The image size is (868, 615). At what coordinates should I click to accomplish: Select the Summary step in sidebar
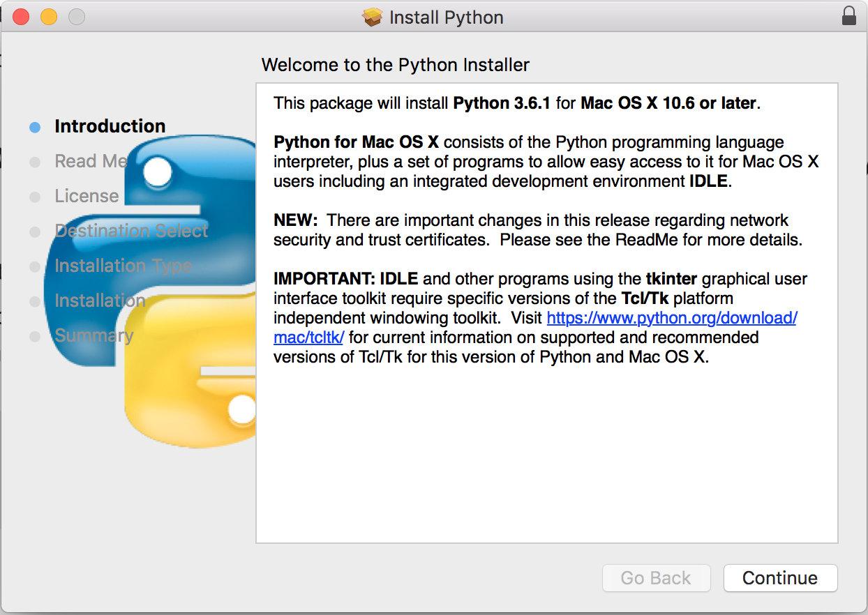(x=93, y=335)
